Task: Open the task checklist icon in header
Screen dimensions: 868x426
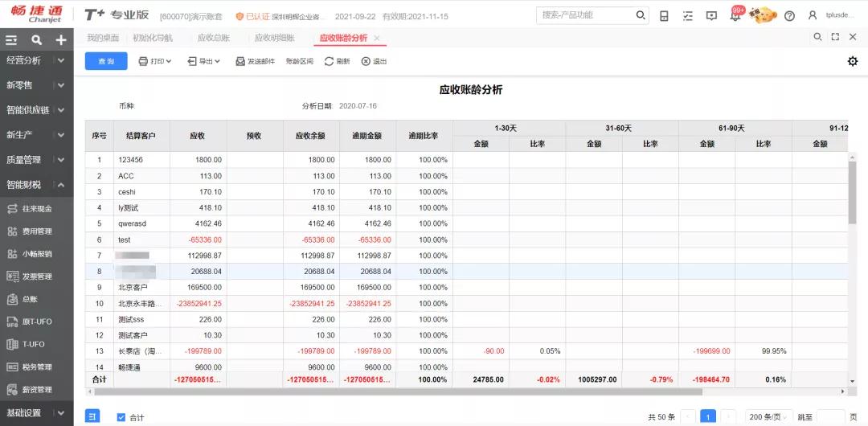Action: (688, 15)
